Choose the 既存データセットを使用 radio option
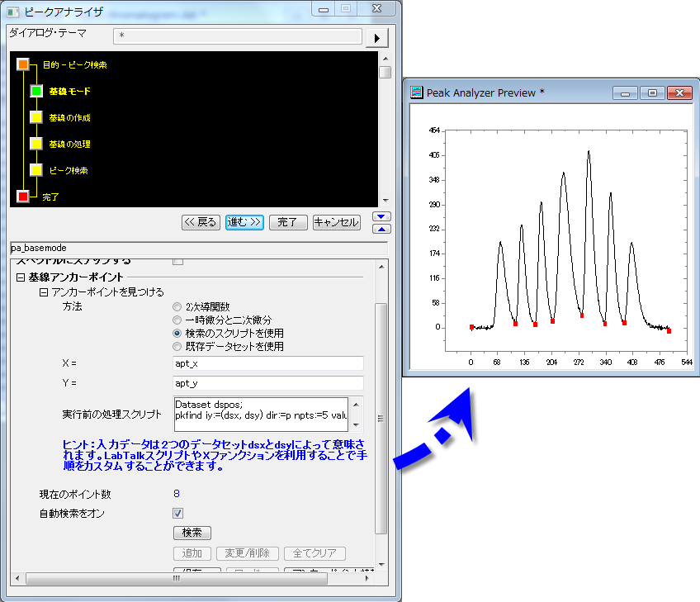This screenshot has height=602, width=700. [177, 346]
